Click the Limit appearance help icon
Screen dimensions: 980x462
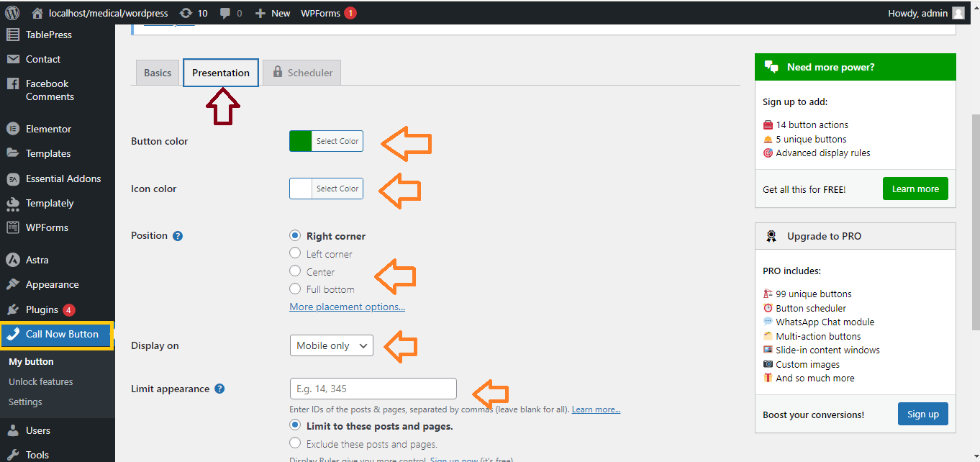tap(219, 389)
